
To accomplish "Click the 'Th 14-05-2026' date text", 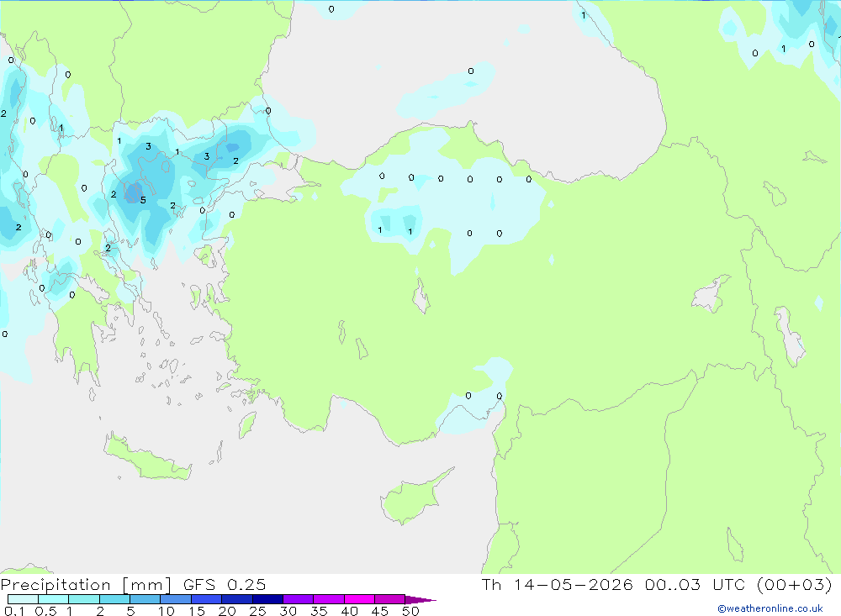I will tap(557, 584).
